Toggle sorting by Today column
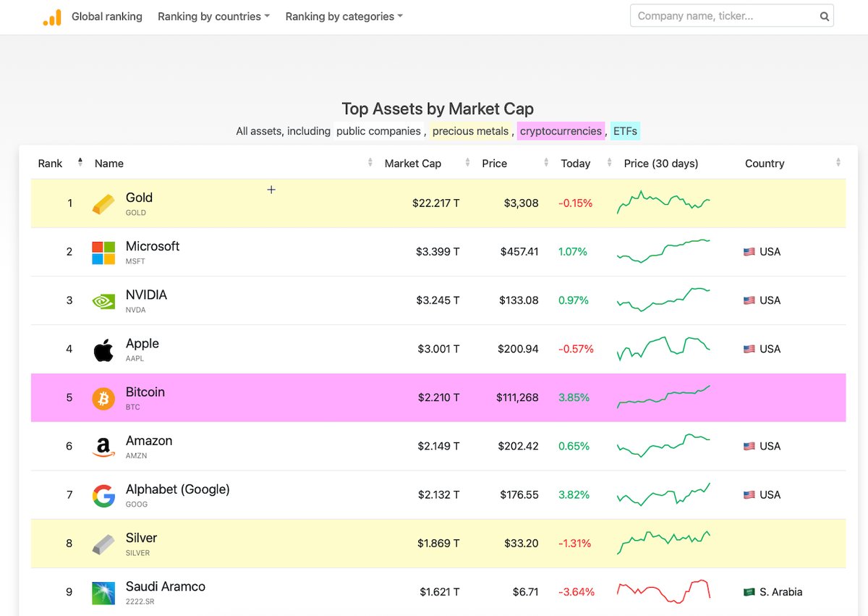868x616 pixels. (x=609, y=163)
